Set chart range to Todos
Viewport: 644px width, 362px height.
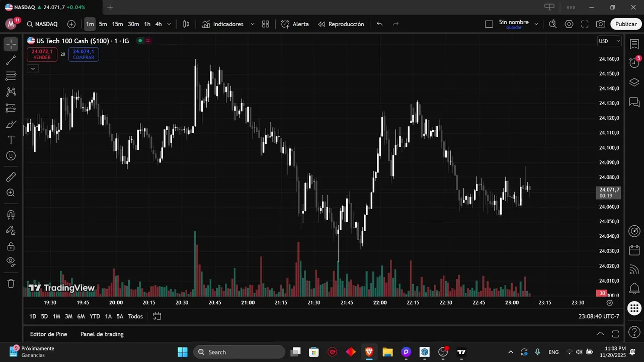[x=135, y=316]
